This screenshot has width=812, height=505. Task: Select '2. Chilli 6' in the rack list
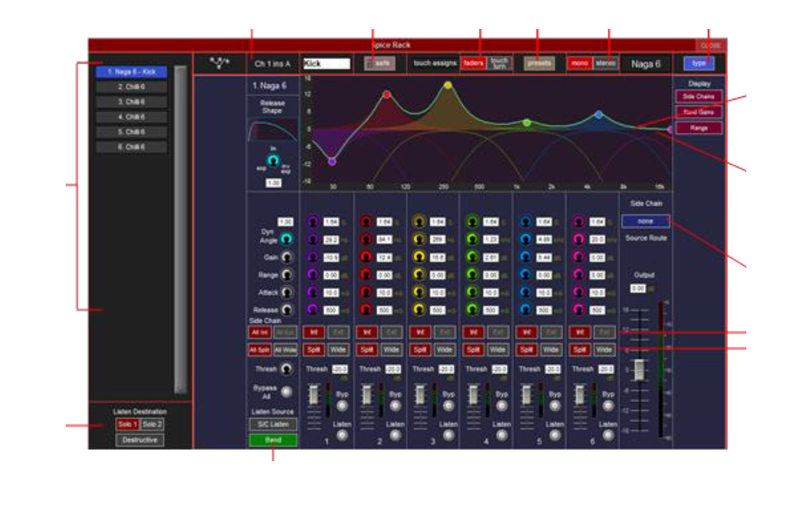click(132, 87)
